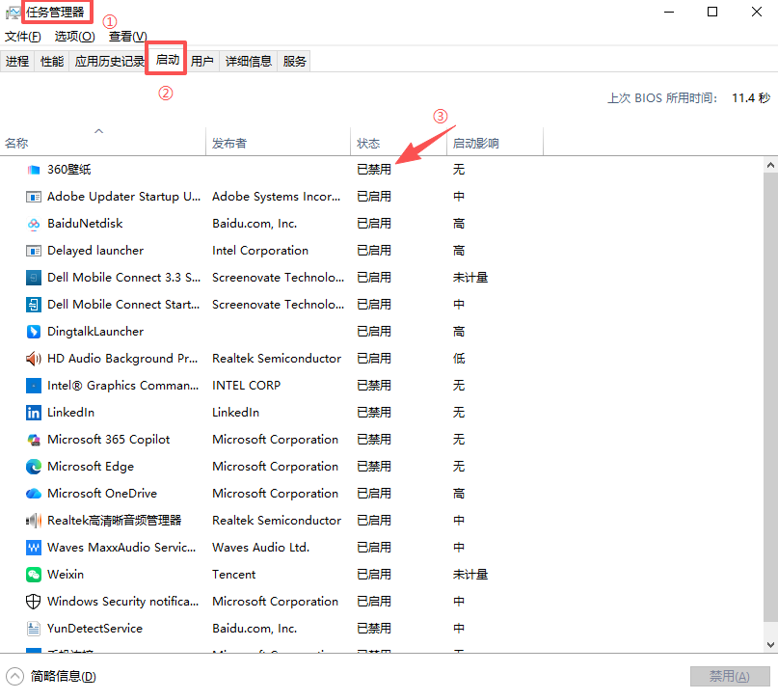Image resolution: width=778 pixels, height=700 pixels.
Task: Click 已禁用 status in YunDetectService row
Action: (x=374, y=629)
